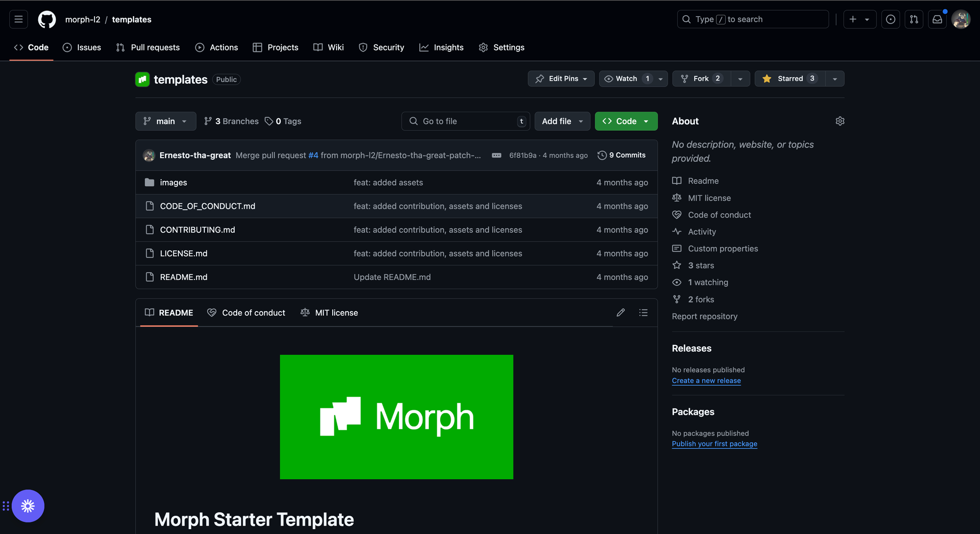Open the green Code dropdown
Image resolution: width=980 pixels, height=534 pixels.
click(626, 121)
